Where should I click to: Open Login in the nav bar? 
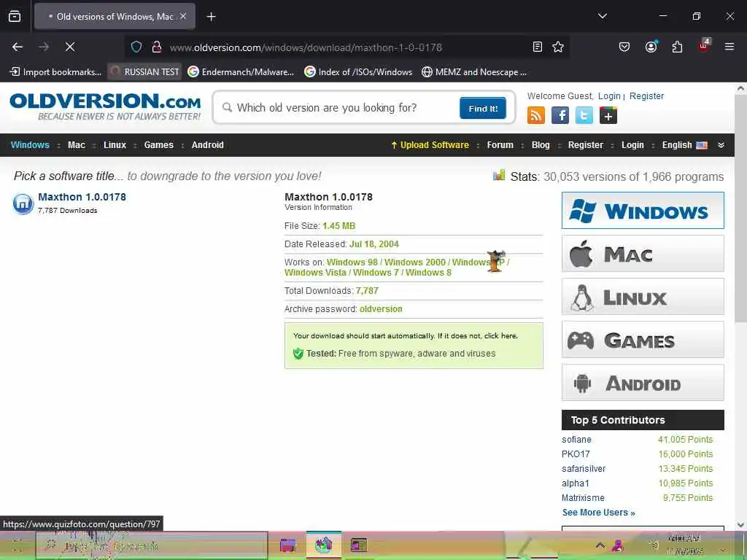tap(632, 145)
